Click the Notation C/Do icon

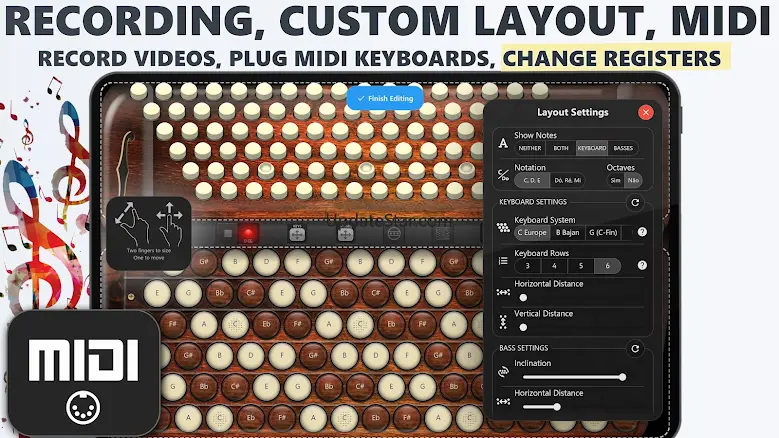click(503, 175)
